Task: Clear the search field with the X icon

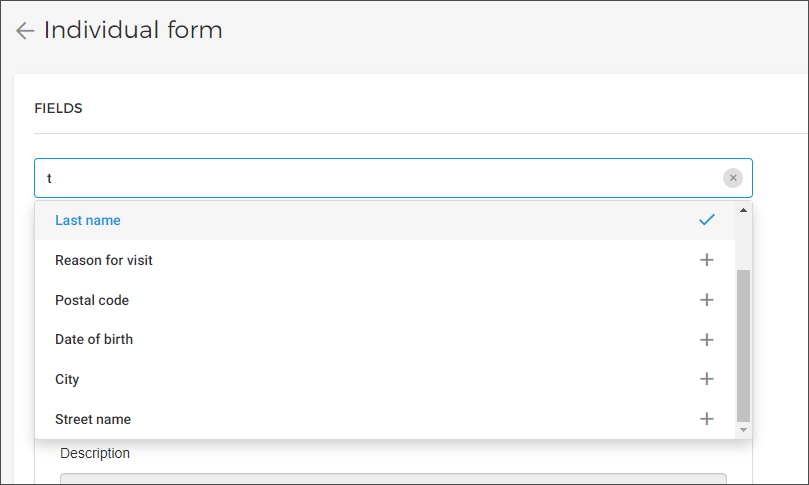Action: click(x=733, y=178)
